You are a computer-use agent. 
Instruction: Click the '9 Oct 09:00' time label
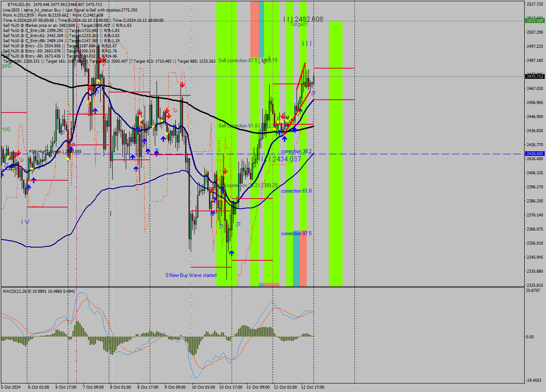pos(175,387)
